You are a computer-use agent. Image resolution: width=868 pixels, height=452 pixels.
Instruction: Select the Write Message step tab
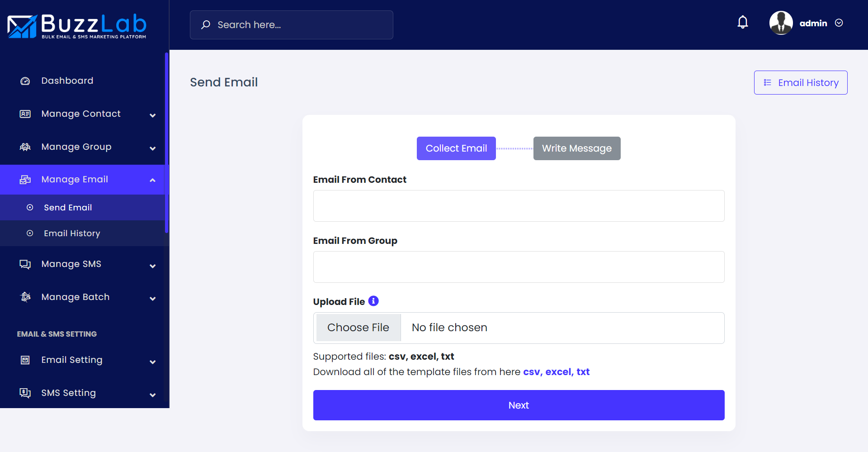coord(576,148)
